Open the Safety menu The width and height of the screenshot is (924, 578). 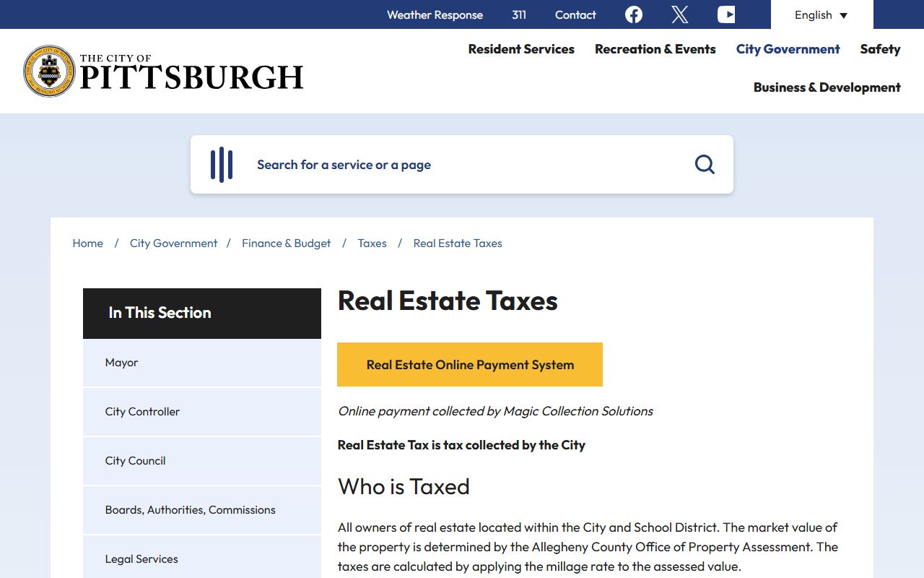point(880,49)
